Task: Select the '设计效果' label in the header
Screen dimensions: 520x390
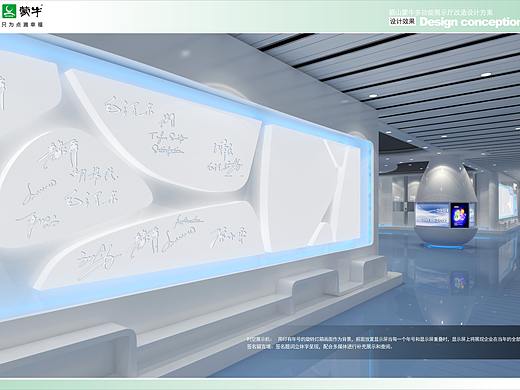Action: pos(402,21)
